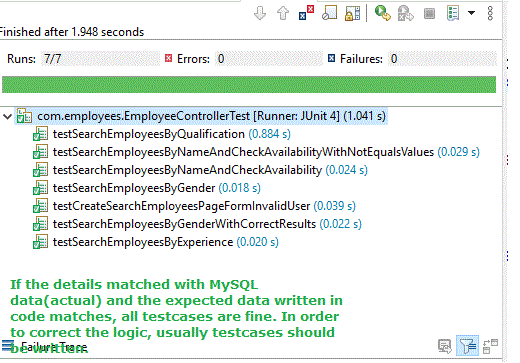Rerun Test Failures First icon

[x=406, y=13]
